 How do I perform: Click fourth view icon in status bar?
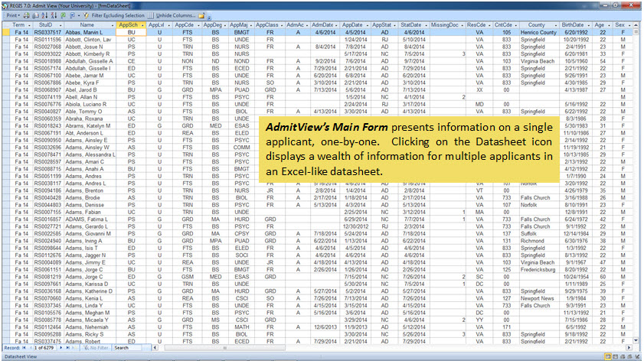coord(629,357)
